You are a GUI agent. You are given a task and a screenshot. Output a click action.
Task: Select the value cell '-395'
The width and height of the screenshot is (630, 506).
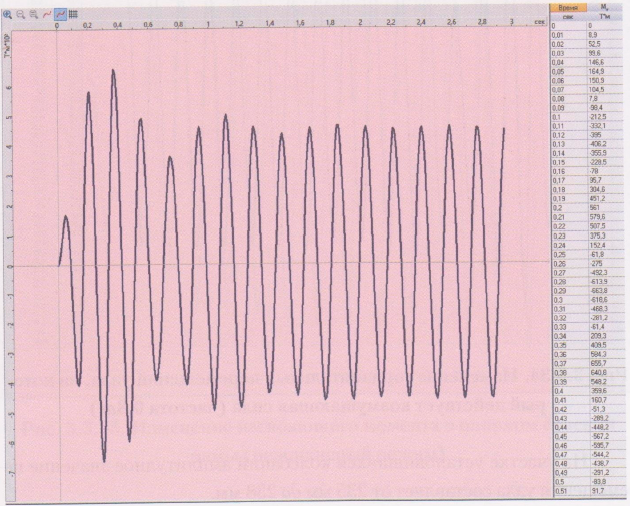[x=605, y=135]
